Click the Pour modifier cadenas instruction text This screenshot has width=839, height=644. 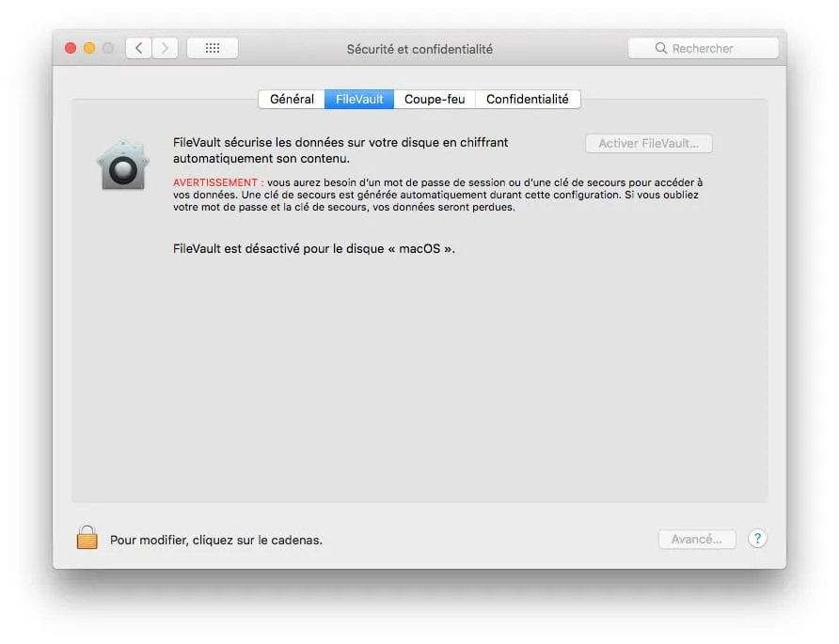(x=214, y=540)
